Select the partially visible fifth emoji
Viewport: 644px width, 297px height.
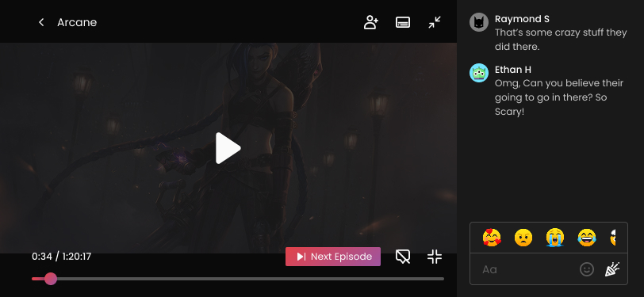click(612, 237)
